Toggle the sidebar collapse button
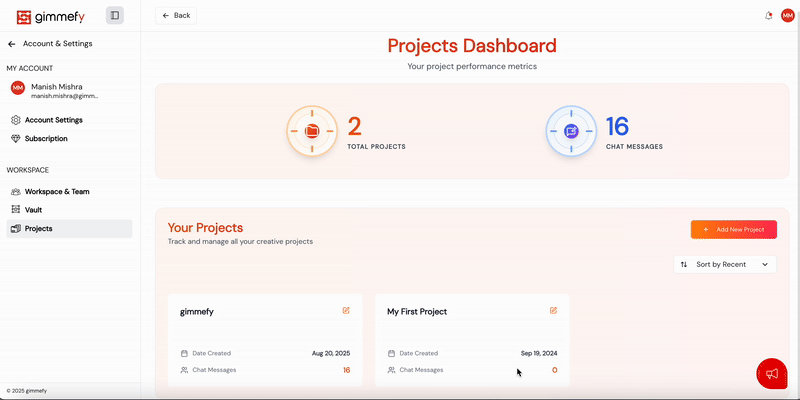 point(115,15)
